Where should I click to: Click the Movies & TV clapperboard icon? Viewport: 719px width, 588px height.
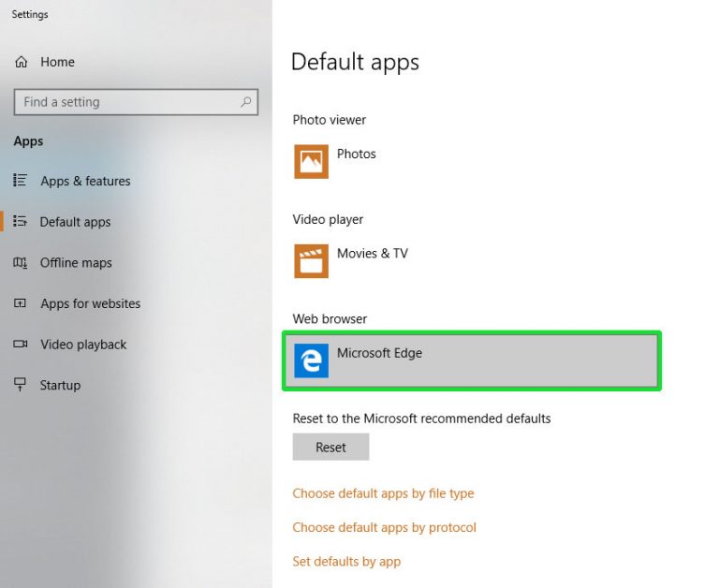311,261
